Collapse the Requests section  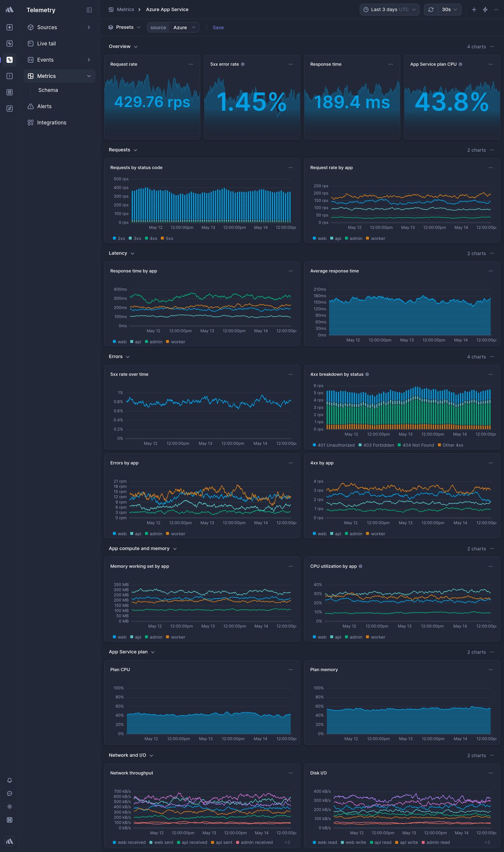pyautogui.click(x=123, y=150)
